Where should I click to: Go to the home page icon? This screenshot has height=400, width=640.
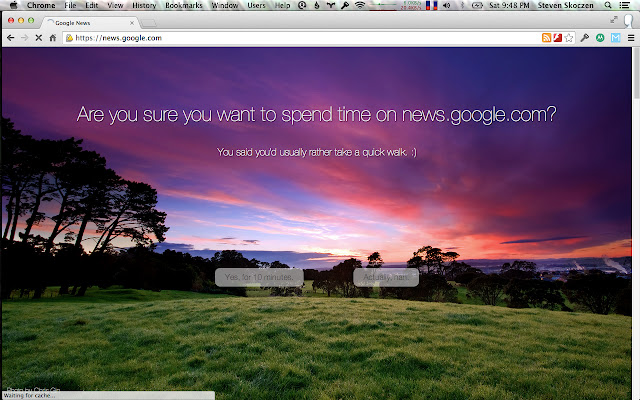[53, 38]
